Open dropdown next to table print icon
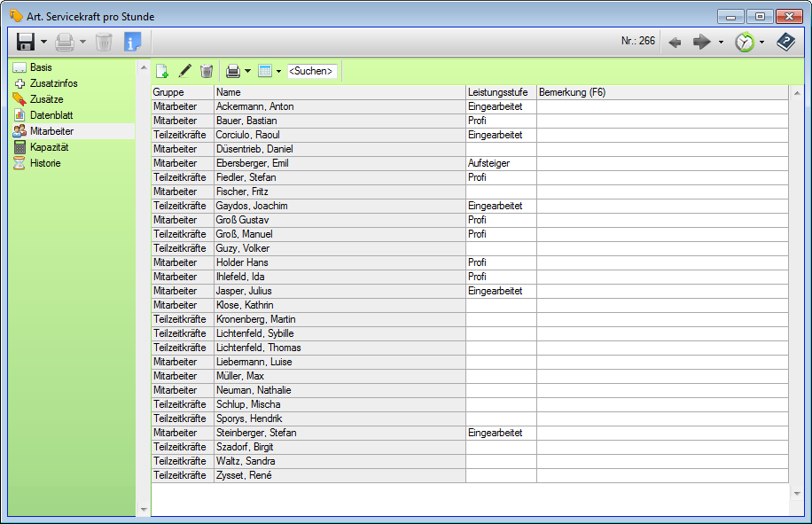Image resolution: width=812 pixels, height=524 pixels. 247,71
